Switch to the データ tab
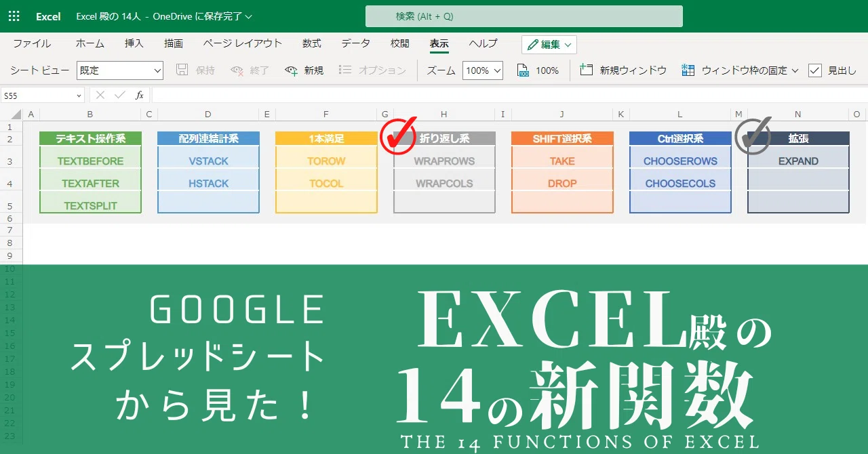This screenshot has height=454, width=868. point(356,43)
